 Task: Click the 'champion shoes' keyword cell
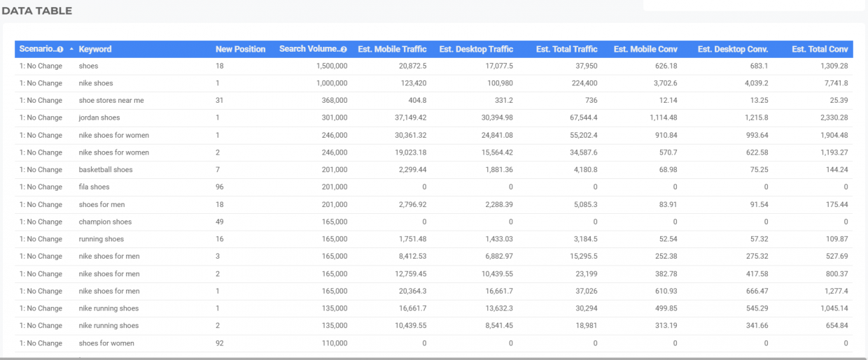[x=105, y=222]
